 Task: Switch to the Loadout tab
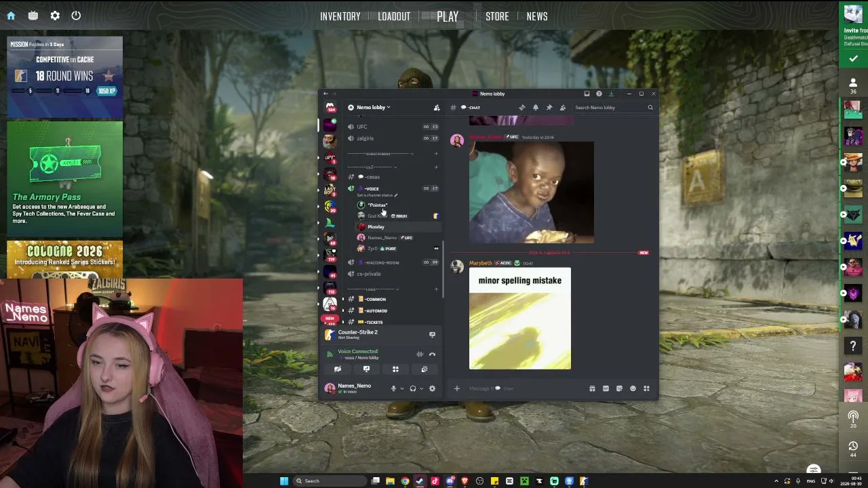[x=394, y=16]
